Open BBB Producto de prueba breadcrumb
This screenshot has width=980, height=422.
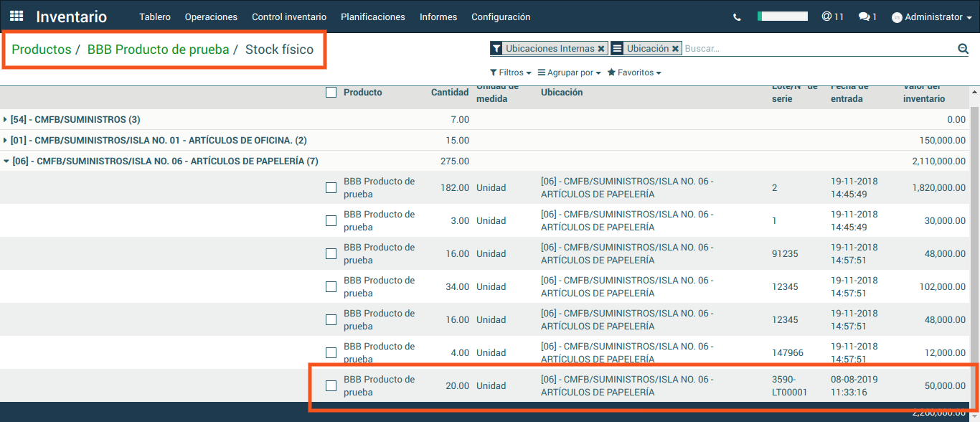click(x=158, y=50)
